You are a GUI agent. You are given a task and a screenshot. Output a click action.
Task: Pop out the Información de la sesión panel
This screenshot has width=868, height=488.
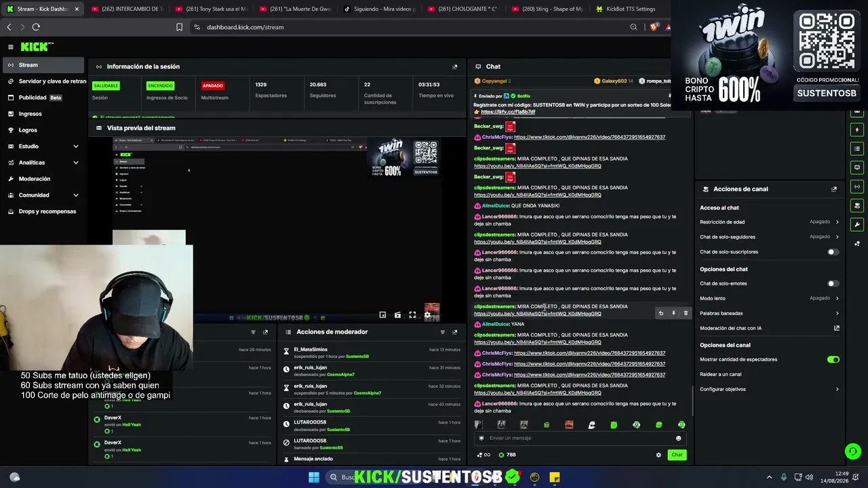click(454, 66)
